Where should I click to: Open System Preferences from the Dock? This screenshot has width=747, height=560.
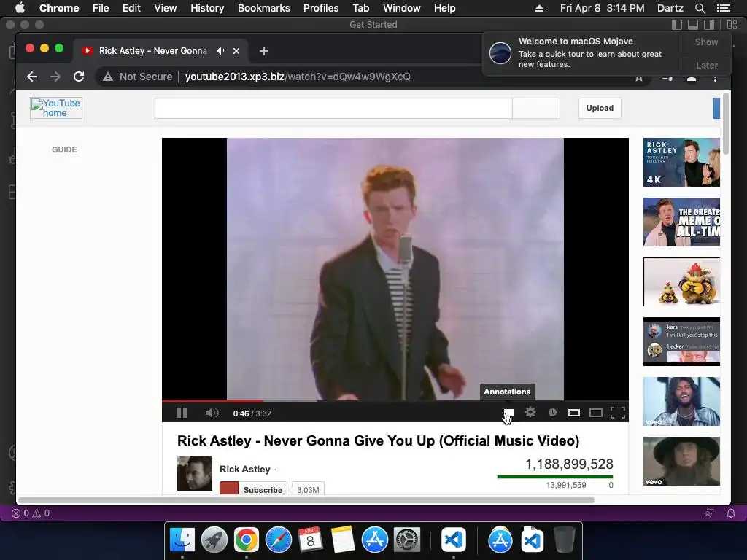click(x=407, y=540)
